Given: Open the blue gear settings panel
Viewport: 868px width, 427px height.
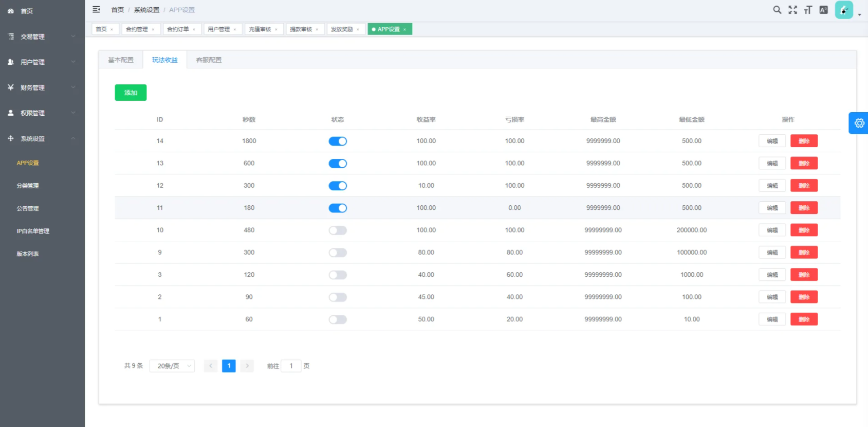Looking at the screenshot, I should [859, 123].
